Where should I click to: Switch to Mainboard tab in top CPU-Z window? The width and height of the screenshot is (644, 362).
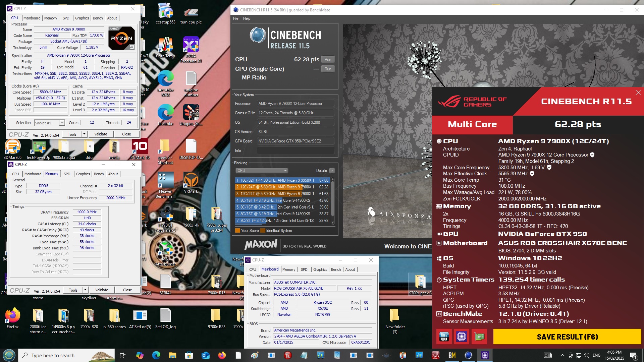(32, 18)
